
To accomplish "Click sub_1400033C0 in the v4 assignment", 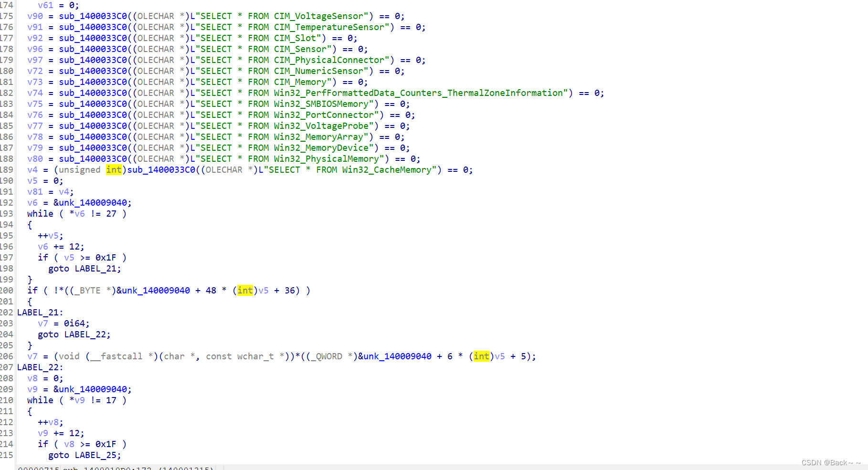I will tap(161, 170).
